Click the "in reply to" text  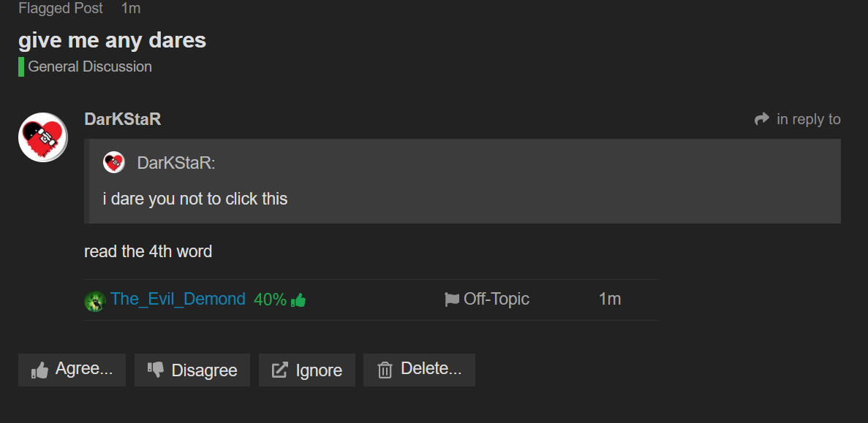pyautogui.click(x=808, y=119)
